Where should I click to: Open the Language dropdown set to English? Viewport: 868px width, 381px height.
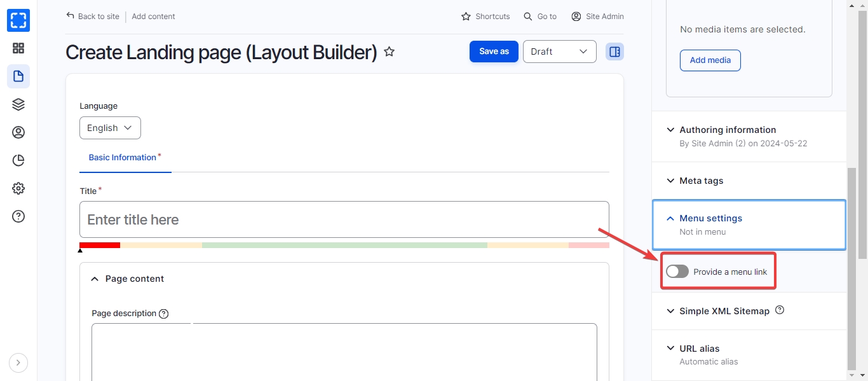coord(110,128)
